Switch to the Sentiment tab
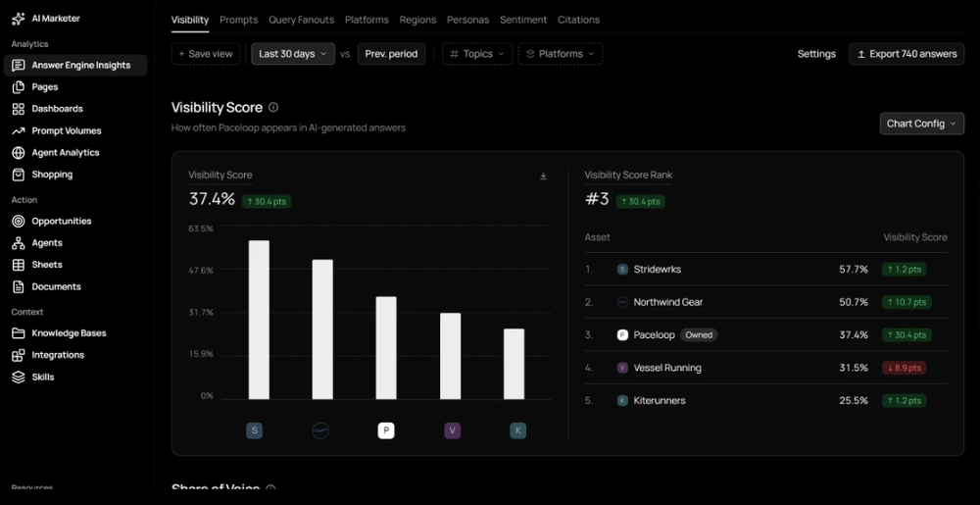The height and width of the screenshot is (505, 980). tap(523, 20)
